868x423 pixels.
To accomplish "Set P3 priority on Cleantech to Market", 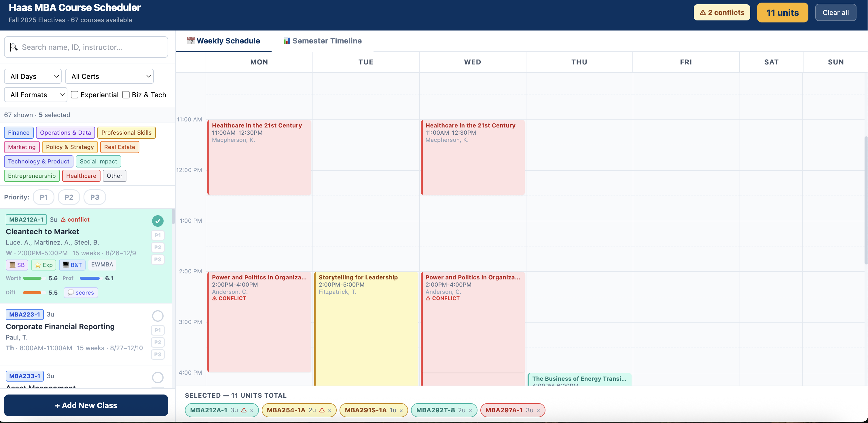I will click(158, 260).
